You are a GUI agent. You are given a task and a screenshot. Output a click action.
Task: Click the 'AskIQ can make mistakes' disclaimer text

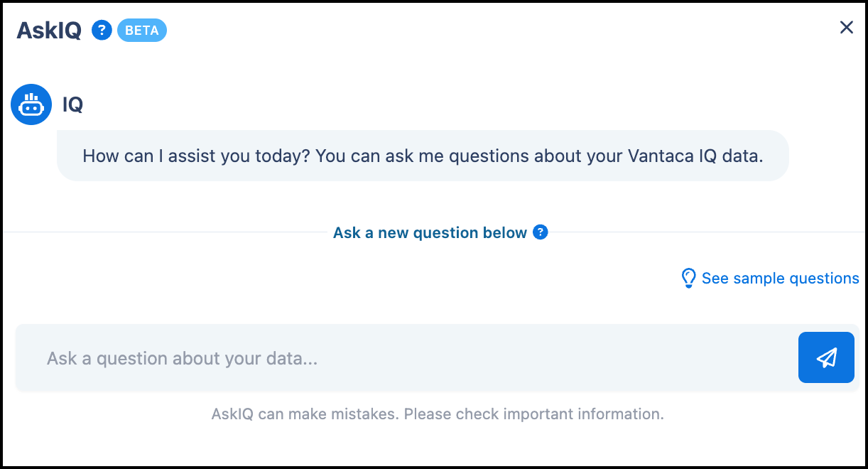click(x=438, y=414)
